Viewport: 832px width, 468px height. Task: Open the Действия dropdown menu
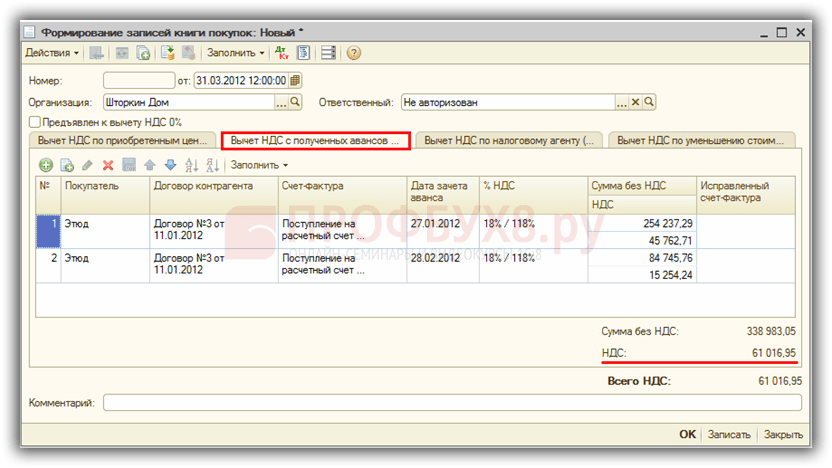[x=52, y=53]
